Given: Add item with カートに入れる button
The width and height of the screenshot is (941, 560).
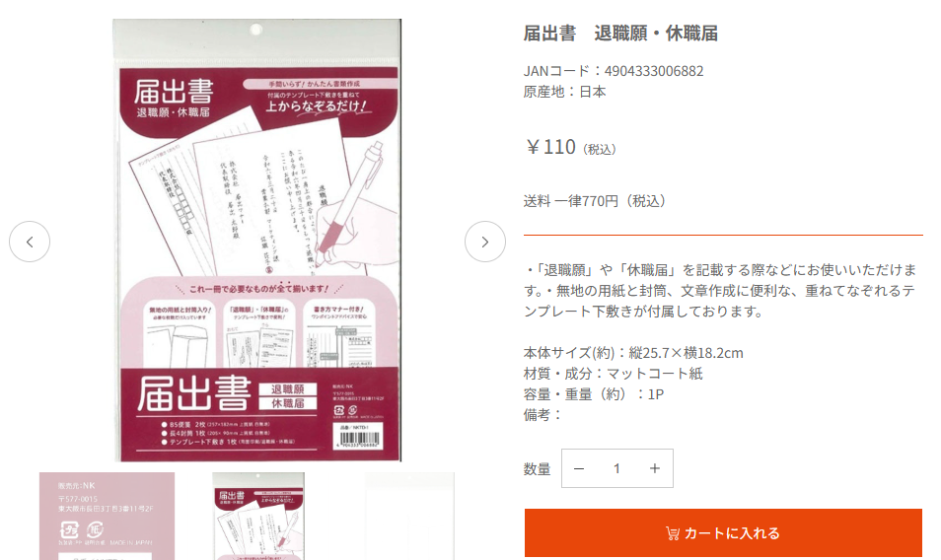Looking at the screenshot, I should [723, 533].
